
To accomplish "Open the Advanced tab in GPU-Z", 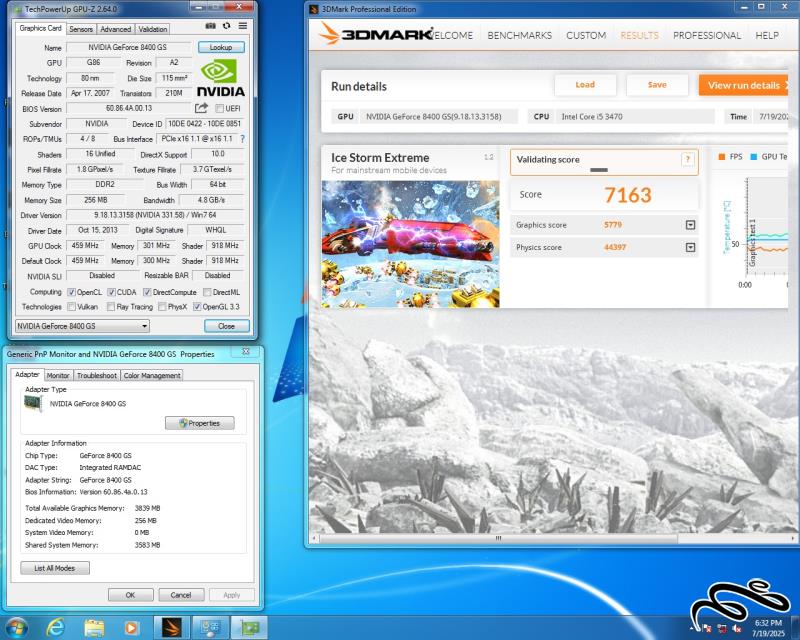I will [115, 29].
